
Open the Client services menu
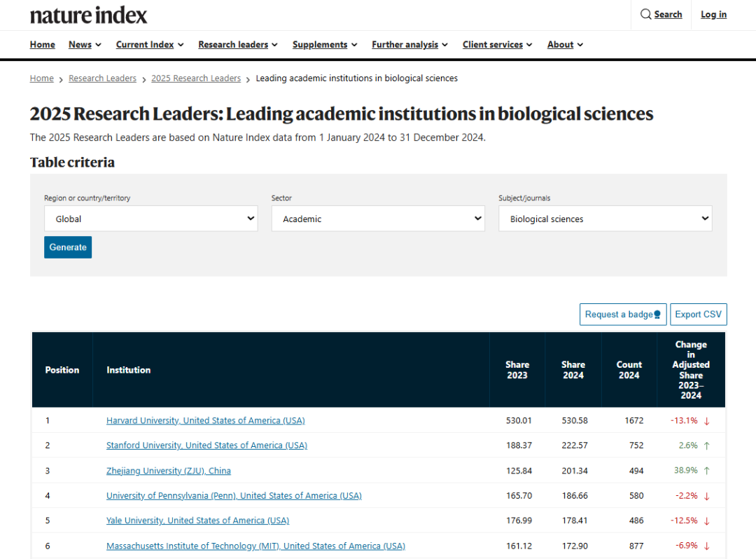tap(498, 44)
